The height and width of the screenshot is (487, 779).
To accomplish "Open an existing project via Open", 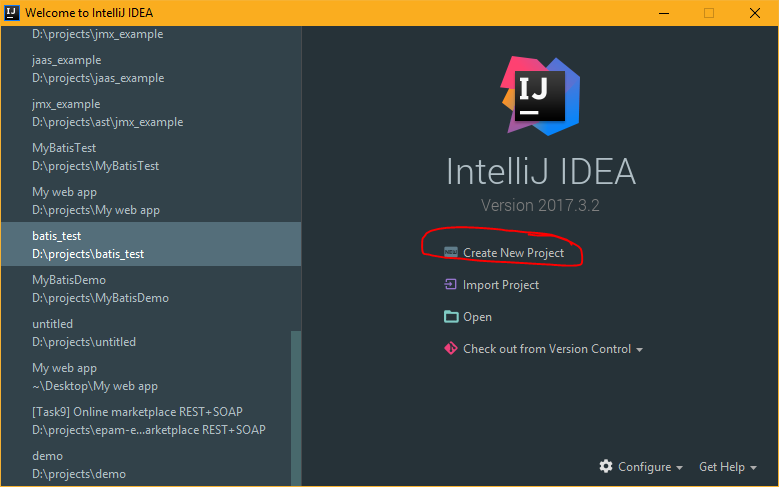I will (477, 317).
